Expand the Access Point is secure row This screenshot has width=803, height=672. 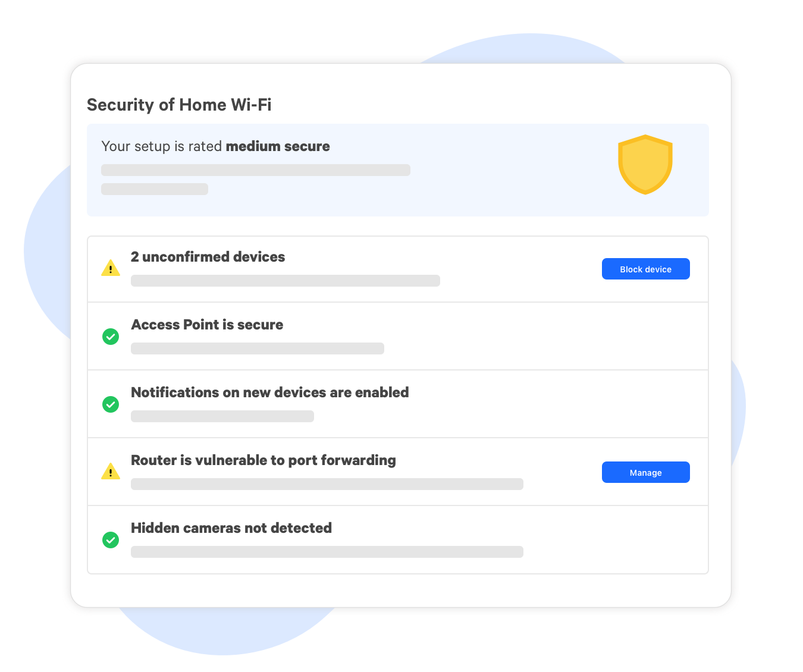[207, 325]
